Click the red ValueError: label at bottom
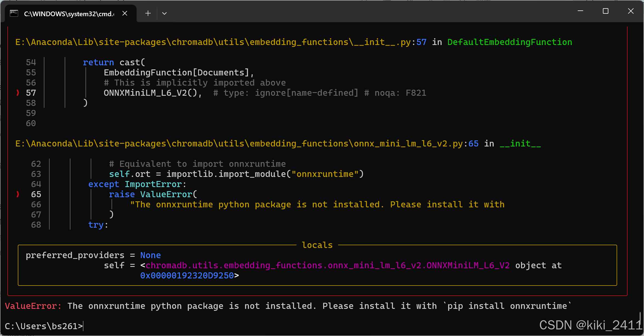This screenshot has height=336, width=644. click(x=33, y=306)
